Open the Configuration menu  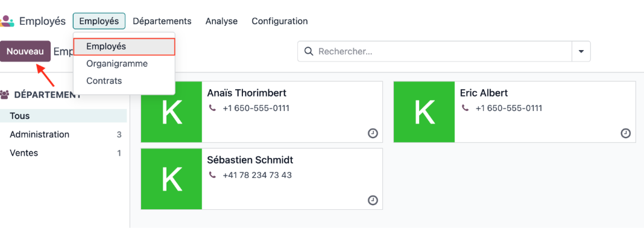pyautogui.click(x=279, y=21)
